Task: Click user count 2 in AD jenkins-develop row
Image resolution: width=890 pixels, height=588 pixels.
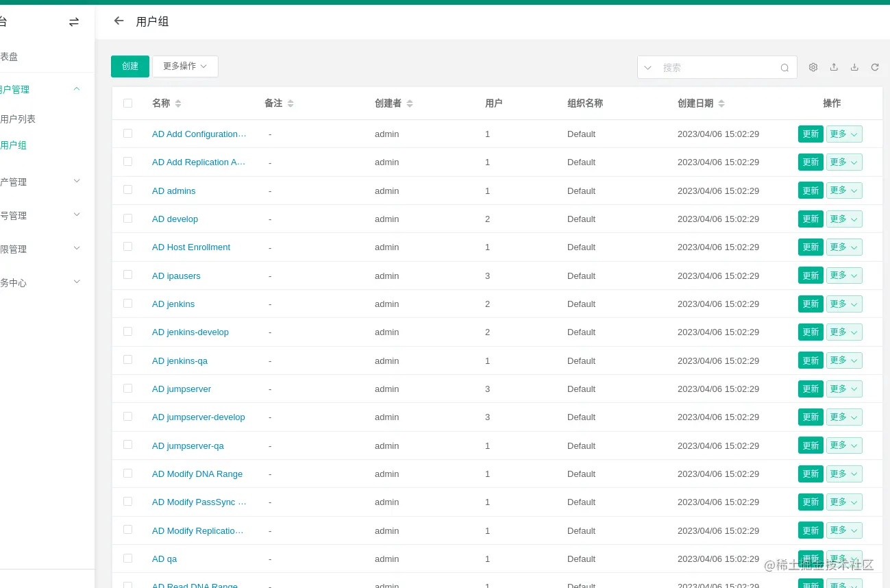Action: pos(488,332)
